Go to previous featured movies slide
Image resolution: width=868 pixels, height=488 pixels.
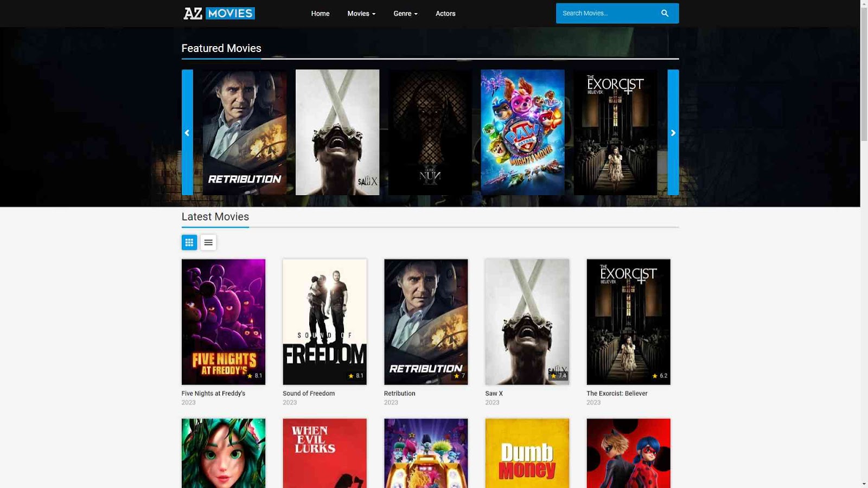pyautogui.click(x=187, y=132)
